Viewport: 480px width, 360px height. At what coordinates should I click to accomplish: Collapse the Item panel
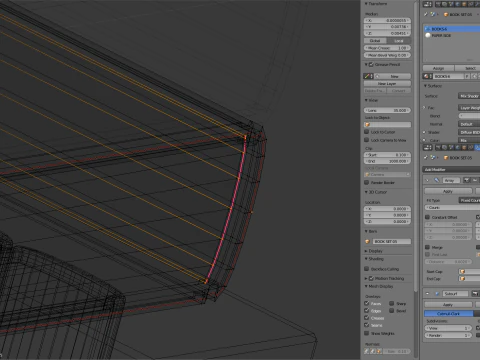coord(366,231)
